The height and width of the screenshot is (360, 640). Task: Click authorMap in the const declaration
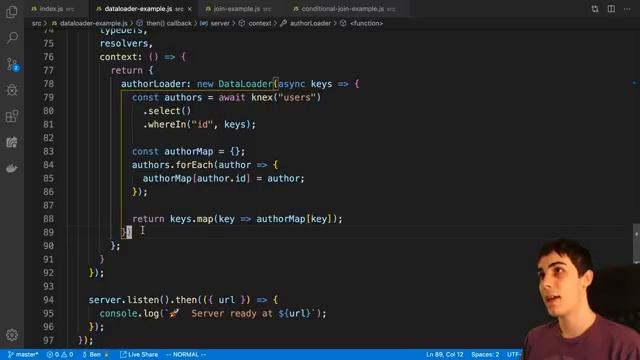(189, 151)
